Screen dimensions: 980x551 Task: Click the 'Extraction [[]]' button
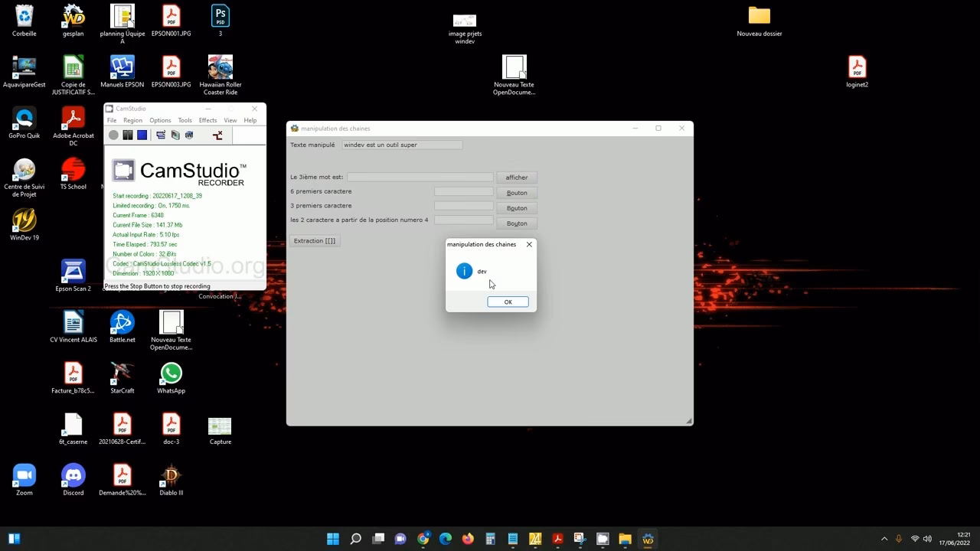pyautogui.click(x=314, y=241)
